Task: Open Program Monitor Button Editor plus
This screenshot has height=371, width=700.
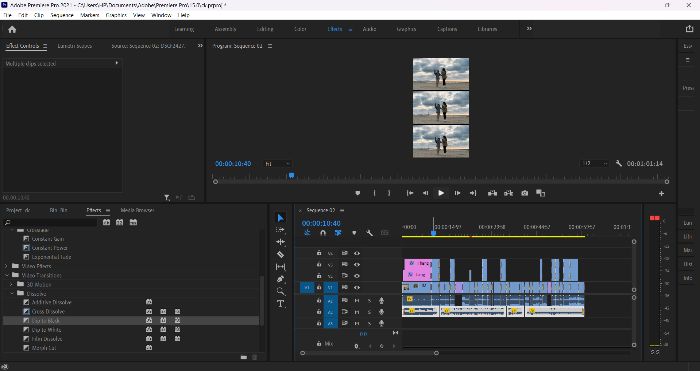Action: coord(661,193)
